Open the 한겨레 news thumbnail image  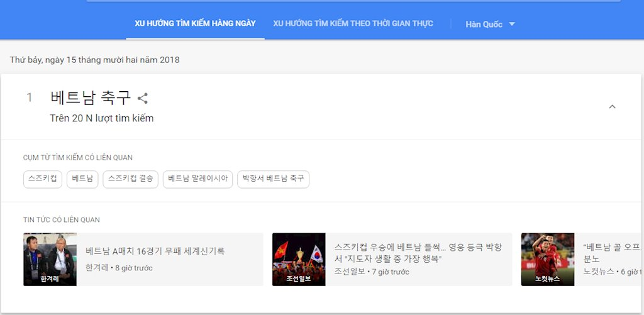point(50,259)
